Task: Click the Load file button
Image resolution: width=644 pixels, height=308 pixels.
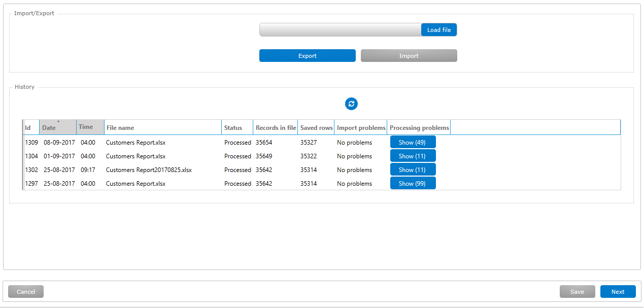Action: click(x=438, y=30)
